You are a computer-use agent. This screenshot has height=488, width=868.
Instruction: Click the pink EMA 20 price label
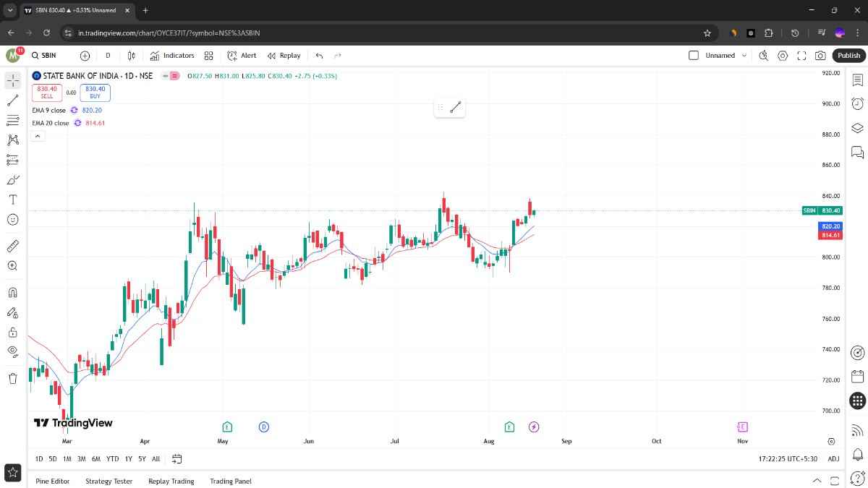(830, 235)
